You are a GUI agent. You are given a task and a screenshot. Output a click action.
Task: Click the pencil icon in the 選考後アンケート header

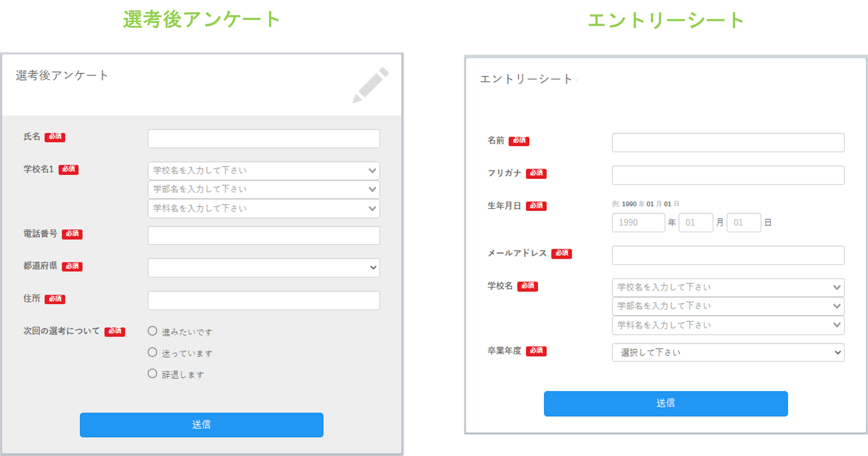pyautogui.click(x=370, y=85)
